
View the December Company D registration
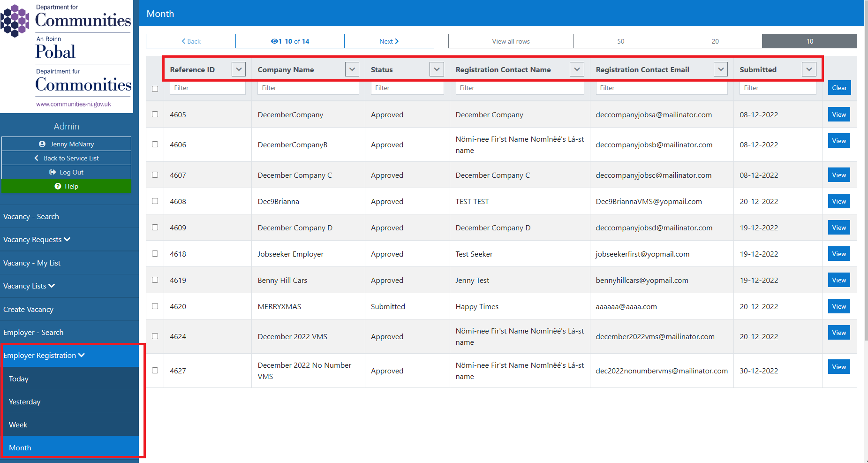click(839, 228)
